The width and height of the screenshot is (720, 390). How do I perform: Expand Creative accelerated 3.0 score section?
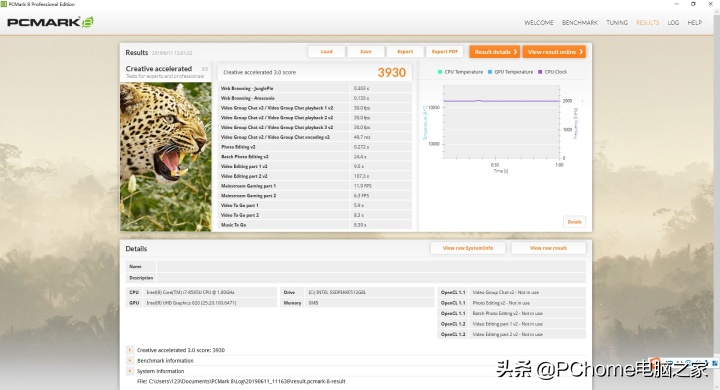pyautogui.click(x=130, y=350)
